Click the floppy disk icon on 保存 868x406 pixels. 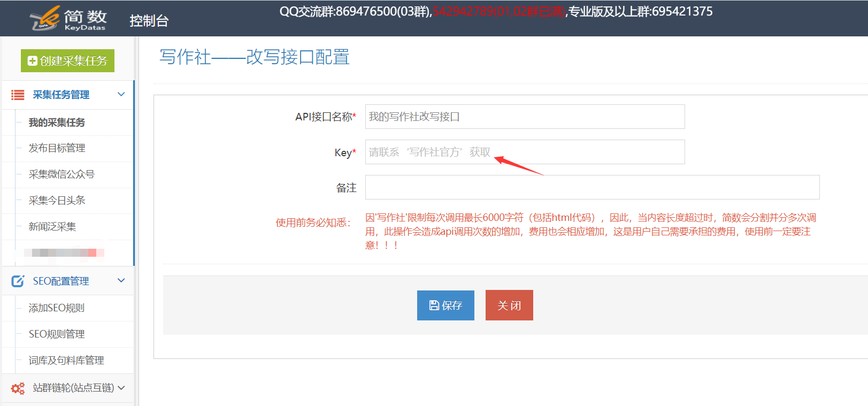(x=434, y=305)
